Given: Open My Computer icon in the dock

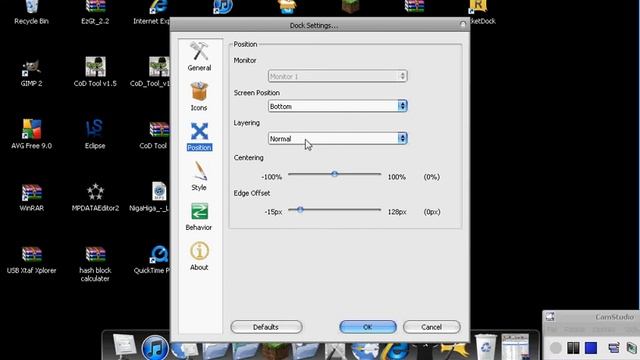Looking at the screenshot, I should (124, 346).
